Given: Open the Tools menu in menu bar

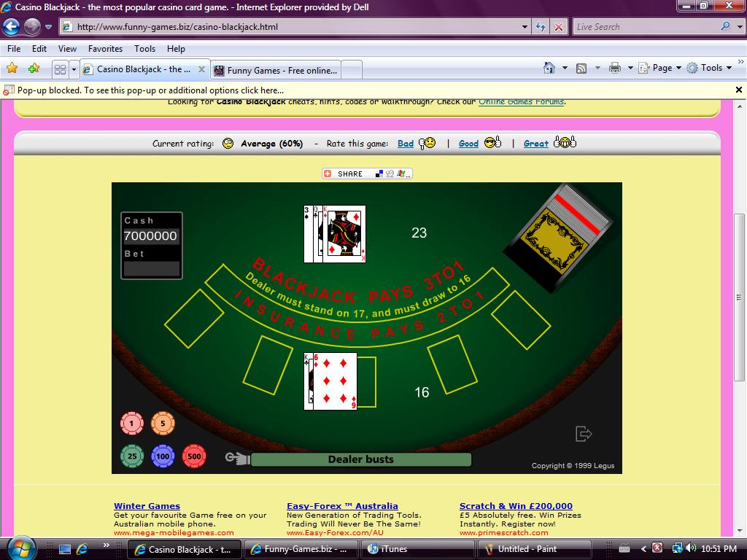Looking at the screenshot, I should pos(144,49).
